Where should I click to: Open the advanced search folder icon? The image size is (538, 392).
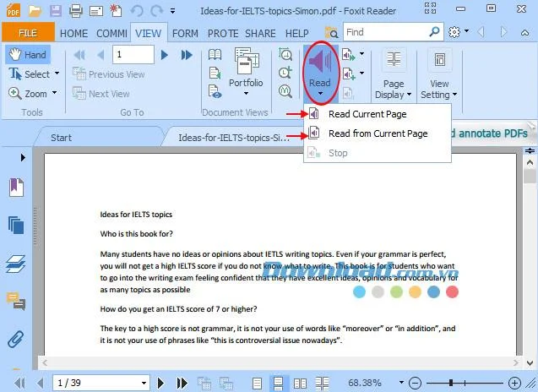(x=331, y=32)
